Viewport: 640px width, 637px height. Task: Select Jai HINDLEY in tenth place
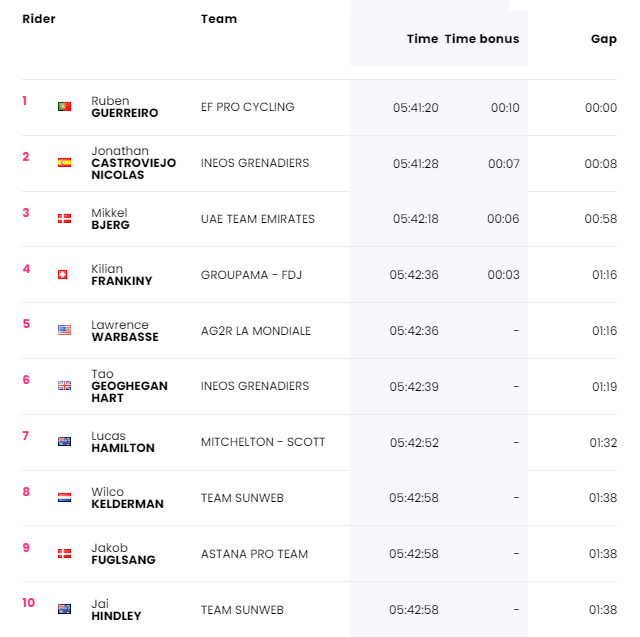point(116,610)
